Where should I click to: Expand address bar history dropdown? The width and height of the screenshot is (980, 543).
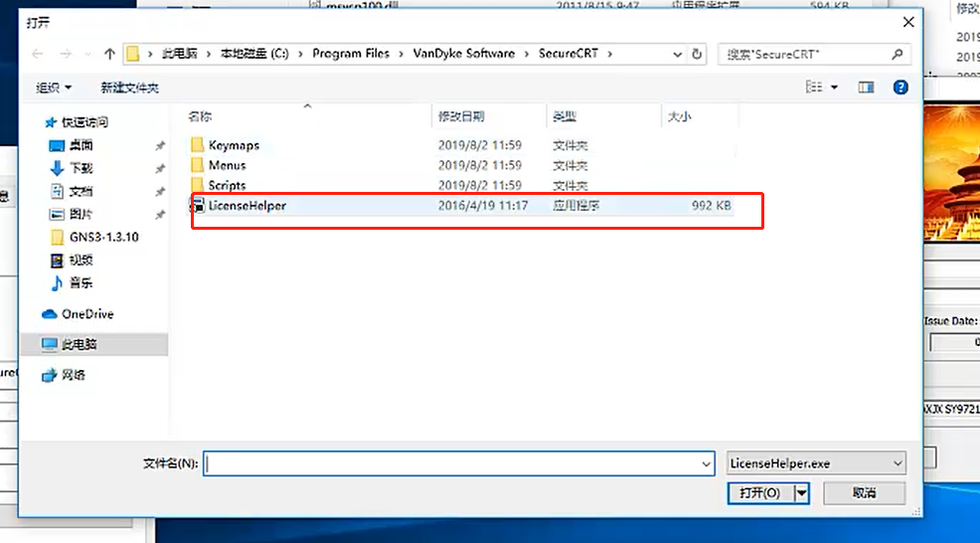[677, 55]
